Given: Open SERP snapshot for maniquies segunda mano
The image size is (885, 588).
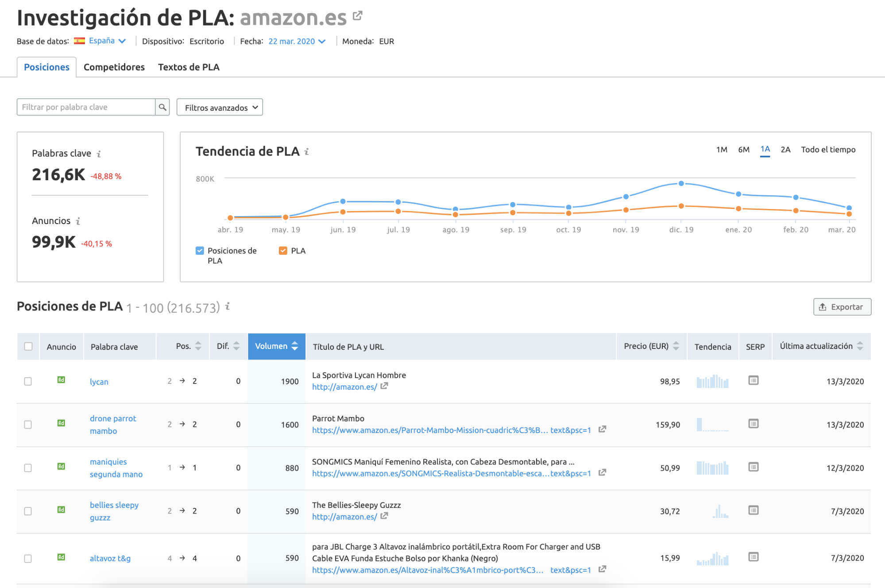Looking at the screenshot, I should tap(754, 467).
